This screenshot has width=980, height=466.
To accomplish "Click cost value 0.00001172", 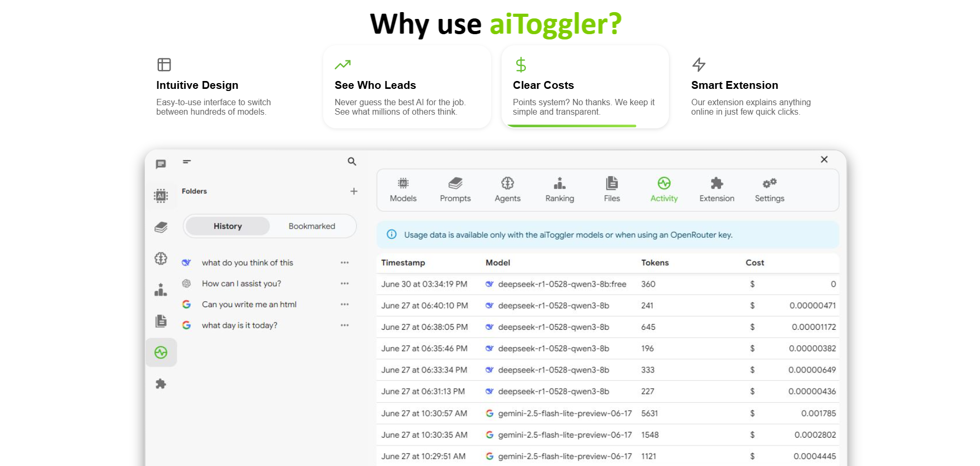I will tap(814, 327).
